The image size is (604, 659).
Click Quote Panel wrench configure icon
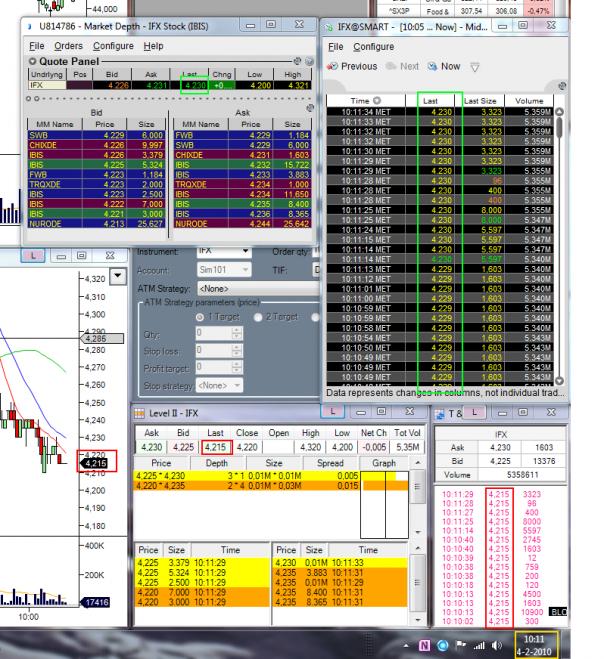[297, 61]
